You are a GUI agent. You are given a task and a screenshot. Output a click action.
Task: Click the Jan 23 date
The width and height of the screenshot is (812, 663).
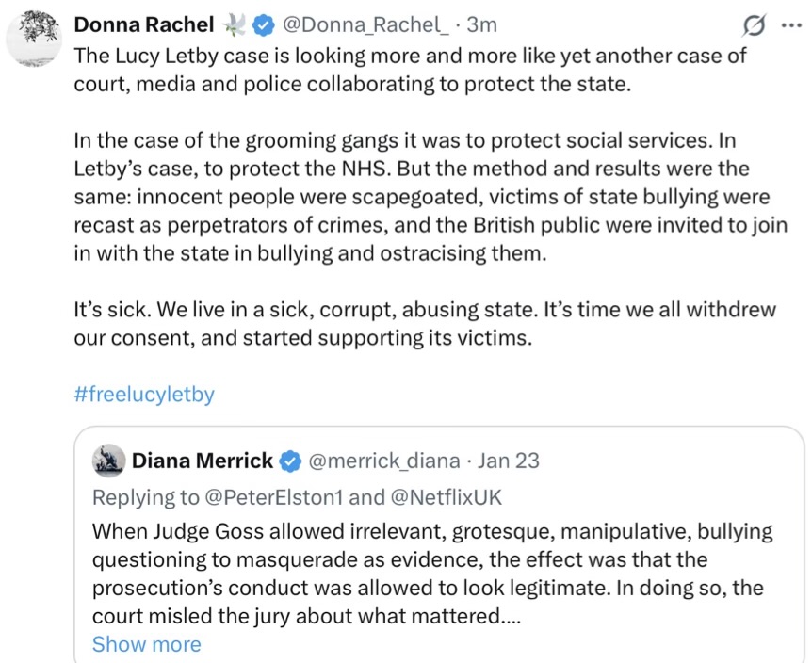tap(509, 461)
